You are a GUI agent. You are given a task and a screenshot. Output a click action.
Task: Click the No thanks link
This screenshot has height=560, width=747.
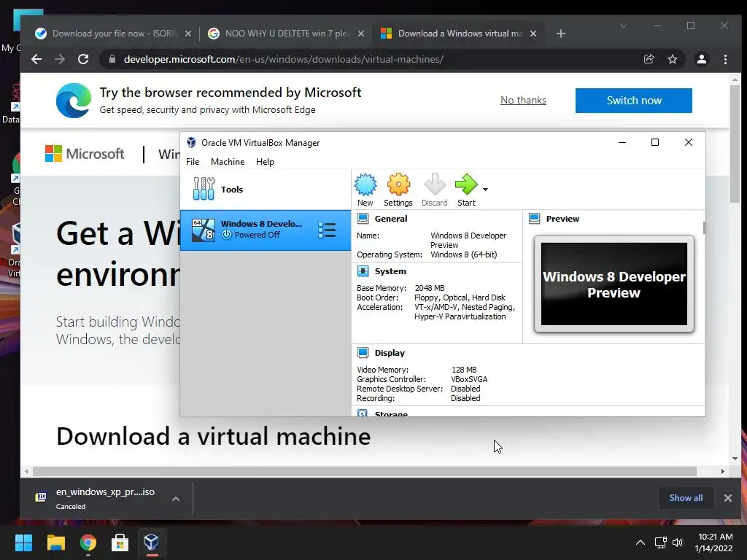click(523, 101)
